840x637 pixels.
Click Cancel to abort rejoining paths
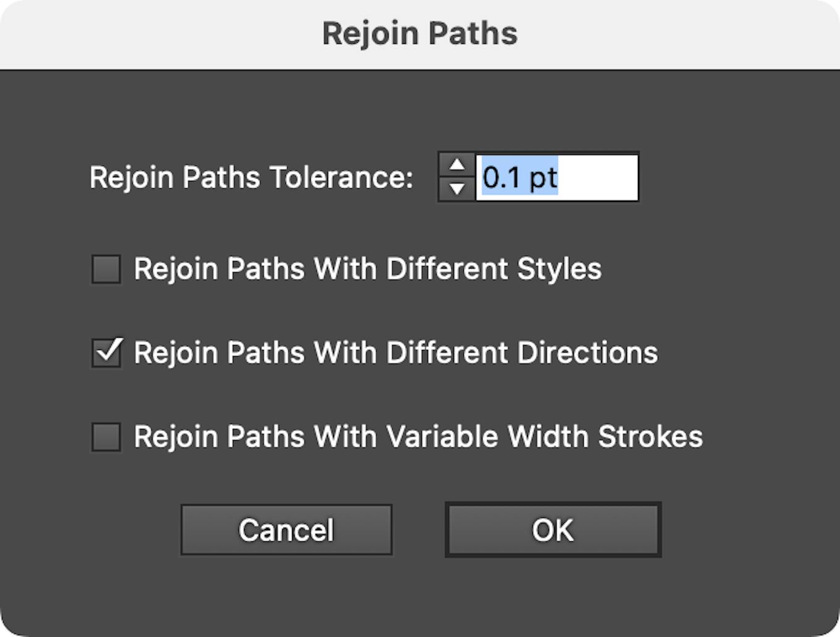pyautogui.click(x=286, y=530)
